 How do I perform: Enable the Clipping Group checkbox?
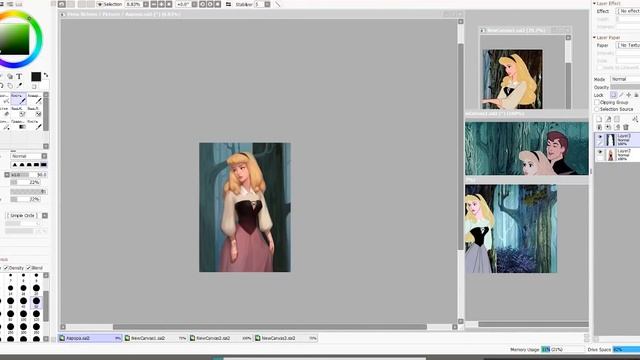pyautogui.click(x=597, y=102)
